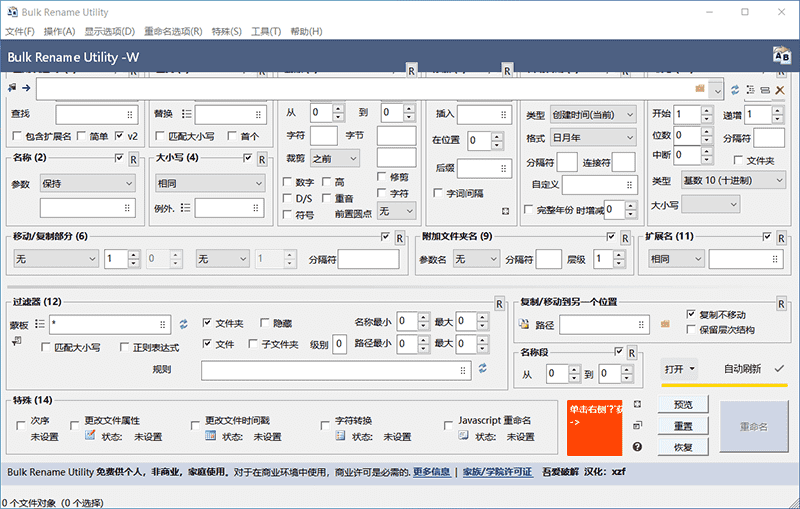Click list icon next to 例外 field
Screen dimensions: 800x509
pos(185,208)
